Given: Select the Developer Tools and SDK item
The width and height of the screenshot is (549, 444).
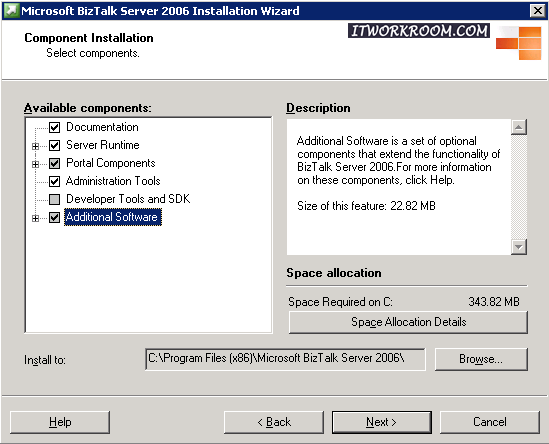Looking at the screenshot, I should 128,199.
